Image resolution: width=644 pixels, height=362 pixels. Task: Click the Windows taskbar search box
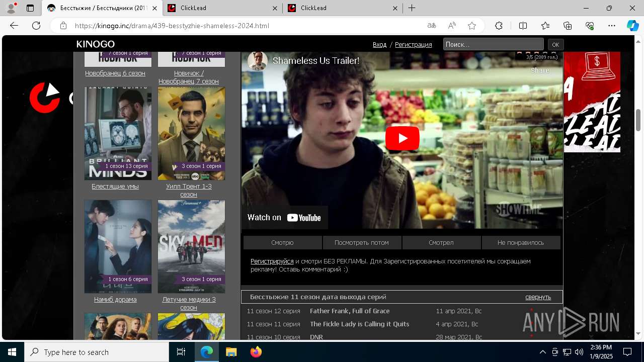click(x=97, y=352)
